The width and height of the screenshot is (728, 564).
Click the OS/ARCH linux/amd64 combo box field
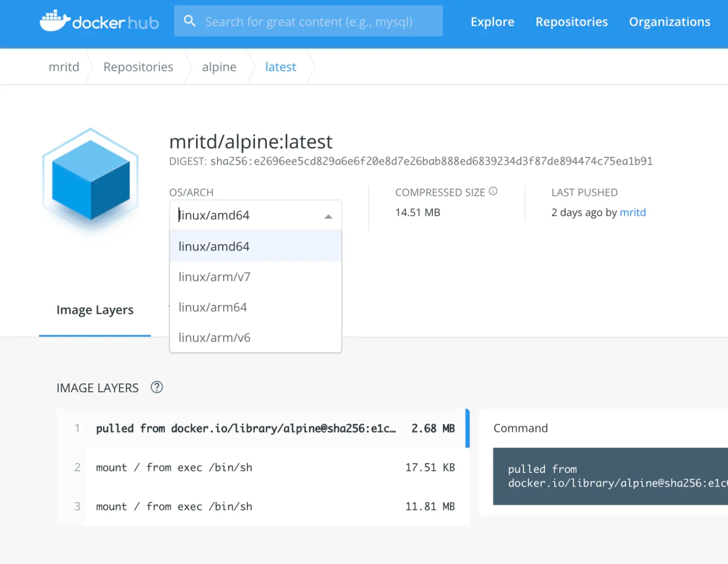(x=255, y=215)
